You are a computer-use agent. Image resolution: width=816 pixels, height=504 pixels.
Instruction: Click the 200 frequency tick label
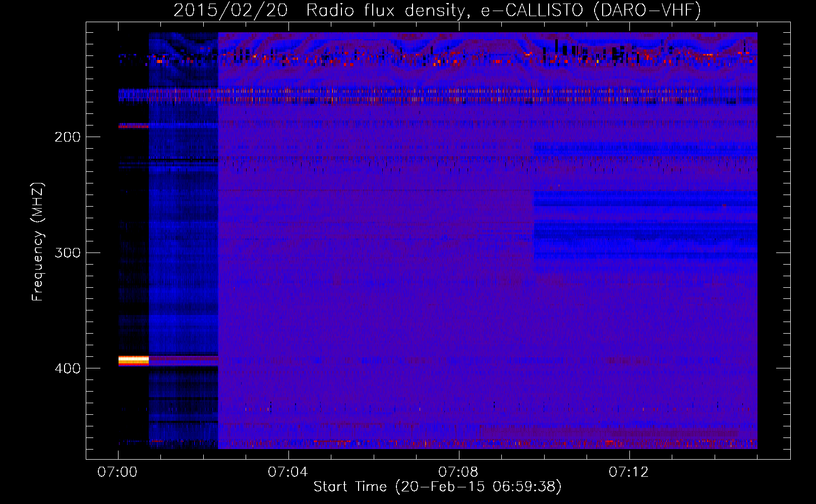click(68, 137)
